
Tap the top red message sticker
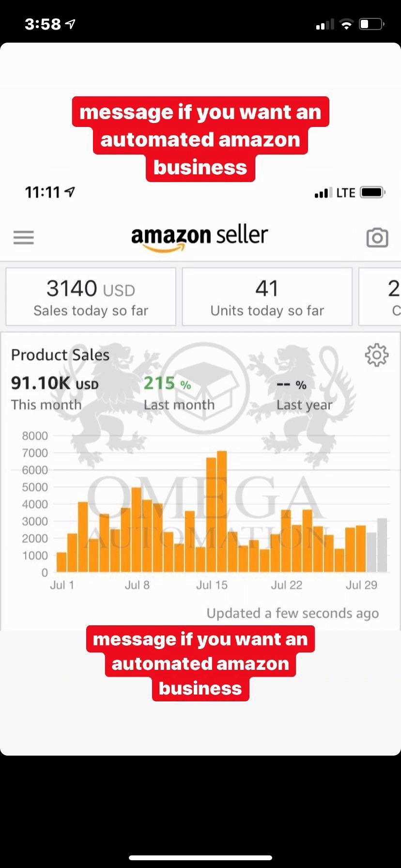point(200,139)
